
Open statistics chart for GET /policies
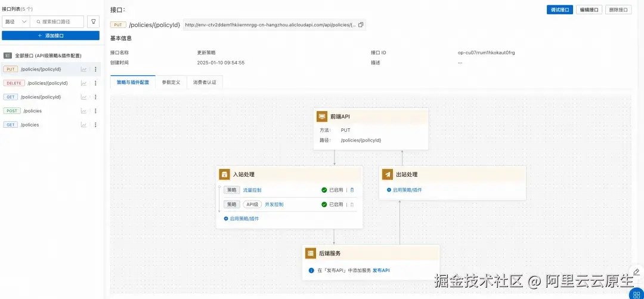(84, 125)
